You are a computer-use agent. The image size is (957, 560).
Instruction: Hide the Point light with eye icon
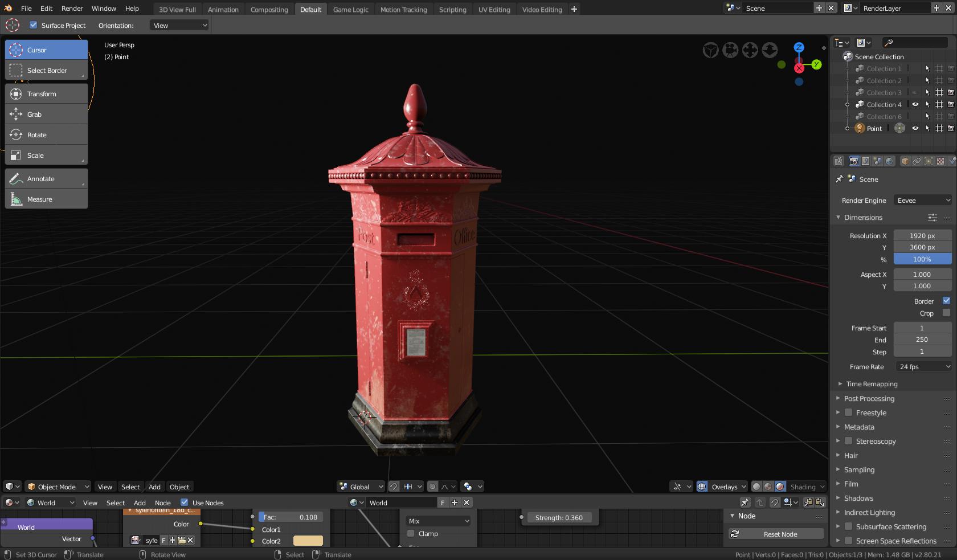915,128
